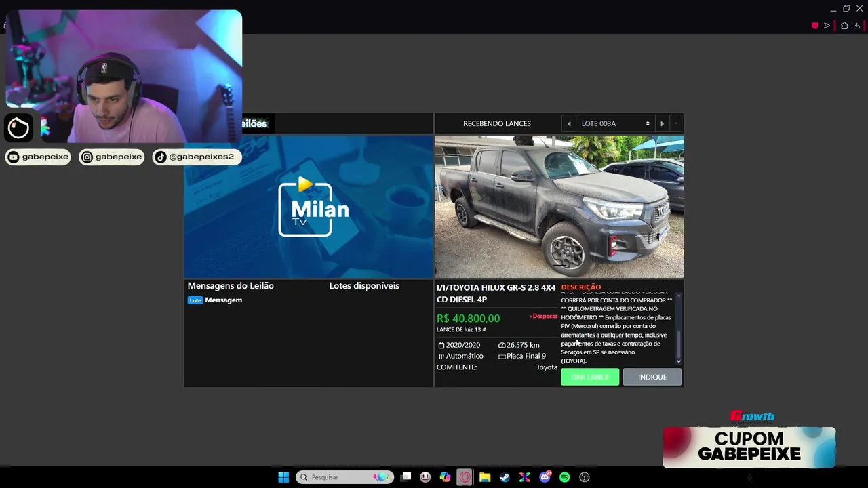The image size is (868, 488).
Task: Open the LOTE 003A lot selector
Action: point(615,123)
